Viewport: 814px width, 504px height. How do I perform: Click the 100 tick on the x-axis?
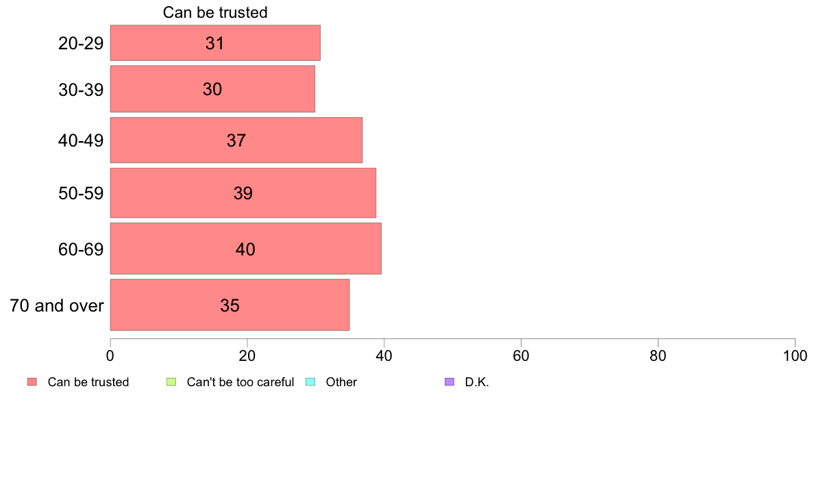point(795,355)
